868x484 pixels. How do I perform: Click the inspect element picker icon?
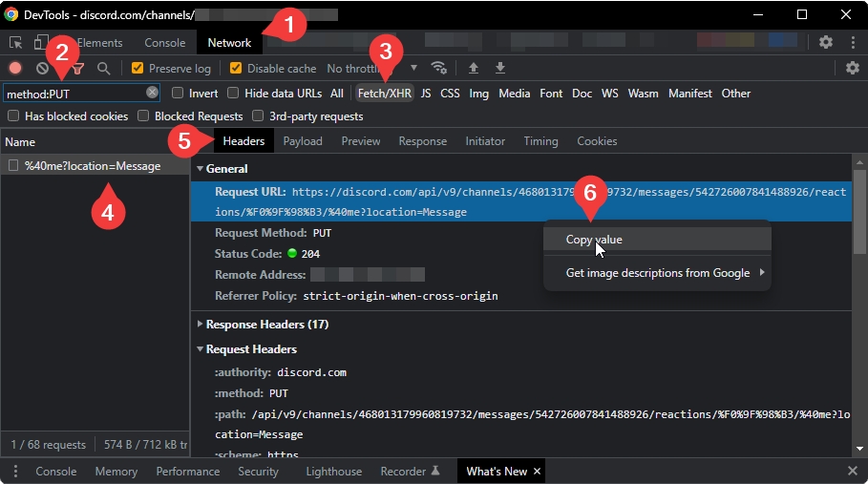click(x=15, y=43)
